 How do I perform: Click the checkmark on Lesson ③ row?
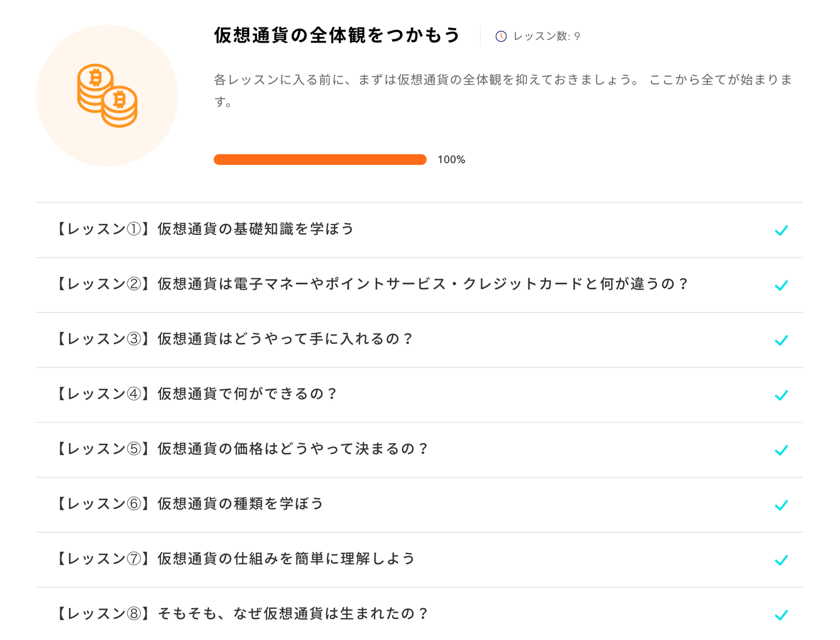[x=781, y=340]
